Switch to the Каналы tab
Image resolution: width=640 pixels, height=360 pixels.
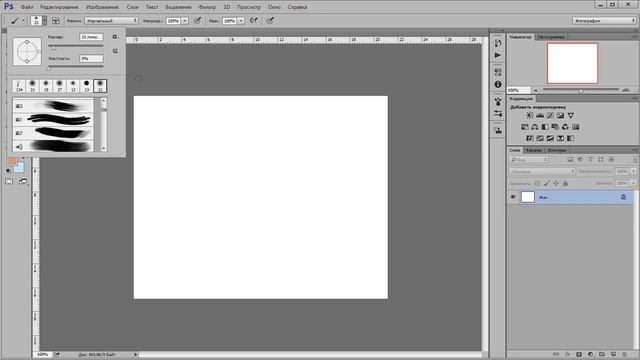point(533,150)
